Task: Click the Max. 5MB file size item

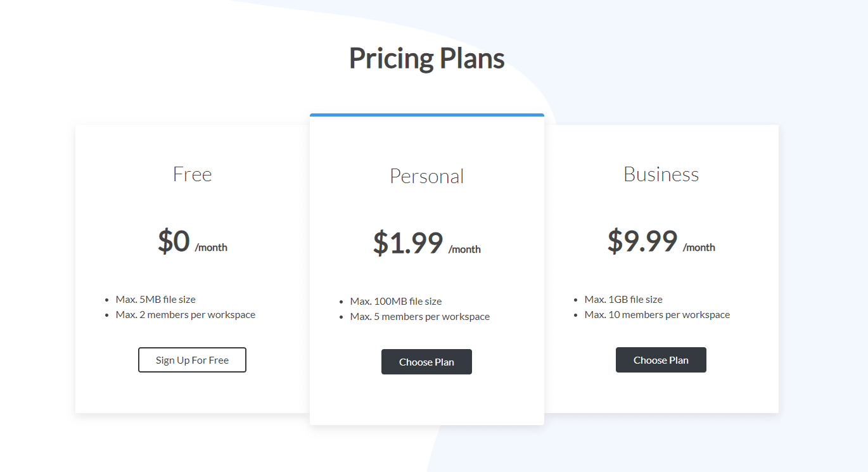Action: pyautogui.click(x=156, y=299)
